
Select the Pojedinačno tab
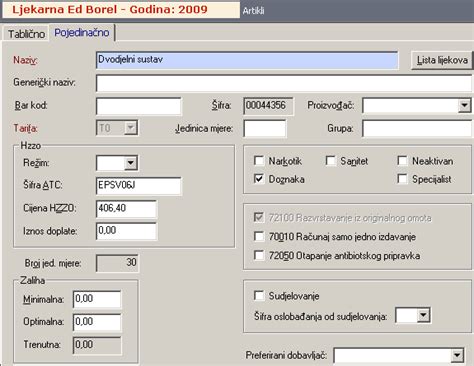pos(82,32)
